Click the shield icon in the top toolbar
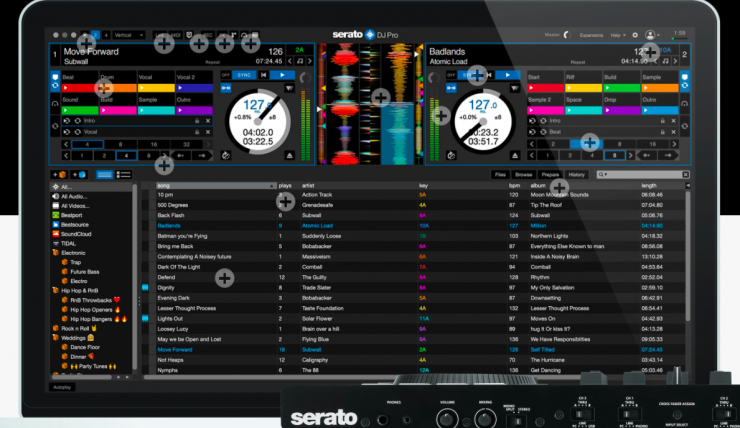 189,35
